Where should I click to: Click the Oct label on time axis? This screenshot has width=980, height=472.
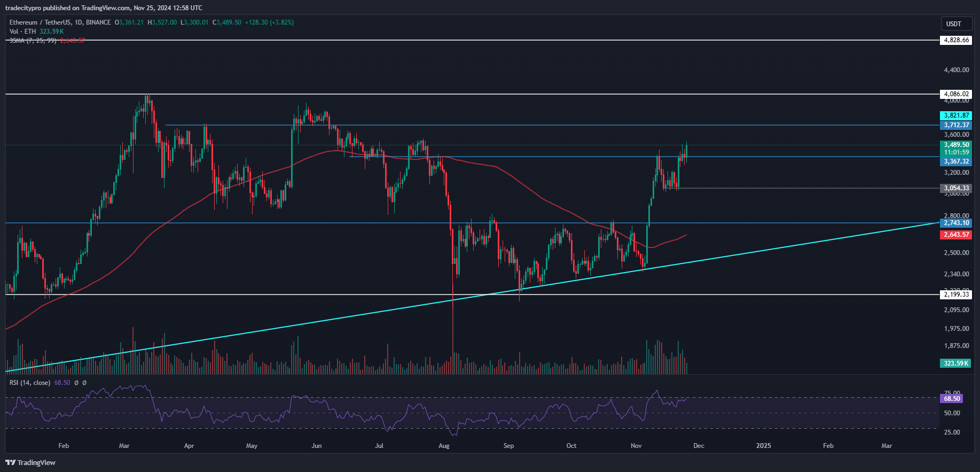(x=571, y=446)
